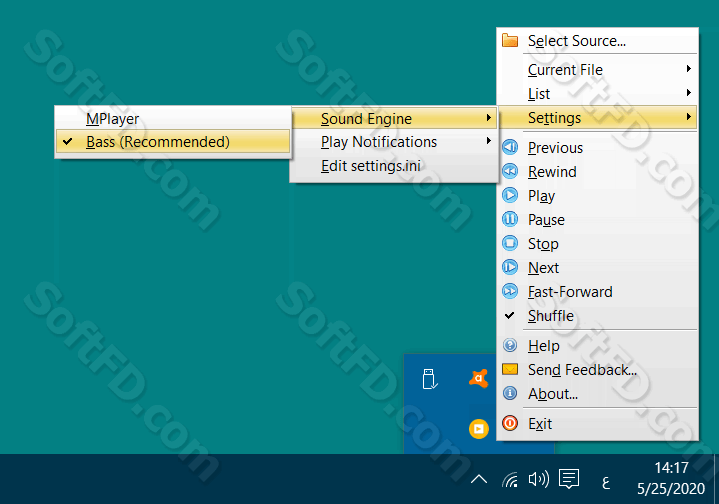Choose Rewind from the menu
Viewport: 719px width, 504px height.
click(x=598, y=172)
